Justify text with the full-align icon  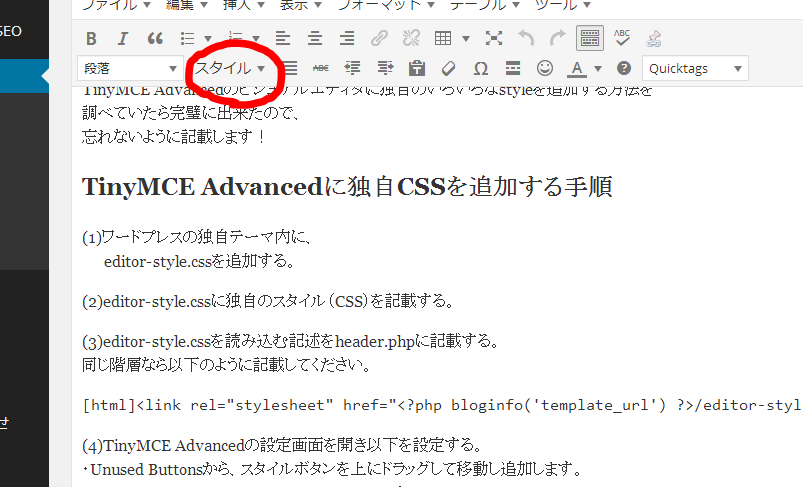tap(290, 68)
